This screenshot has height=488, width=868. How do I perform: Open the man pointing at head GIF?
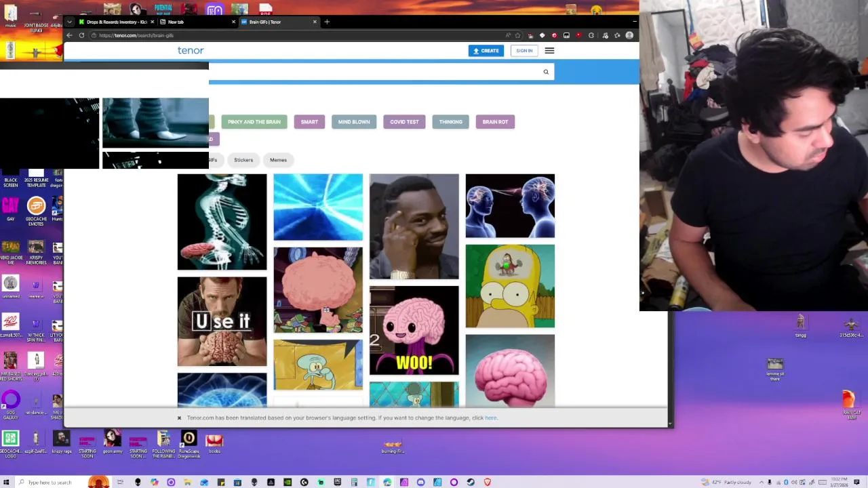coord(414,226)
